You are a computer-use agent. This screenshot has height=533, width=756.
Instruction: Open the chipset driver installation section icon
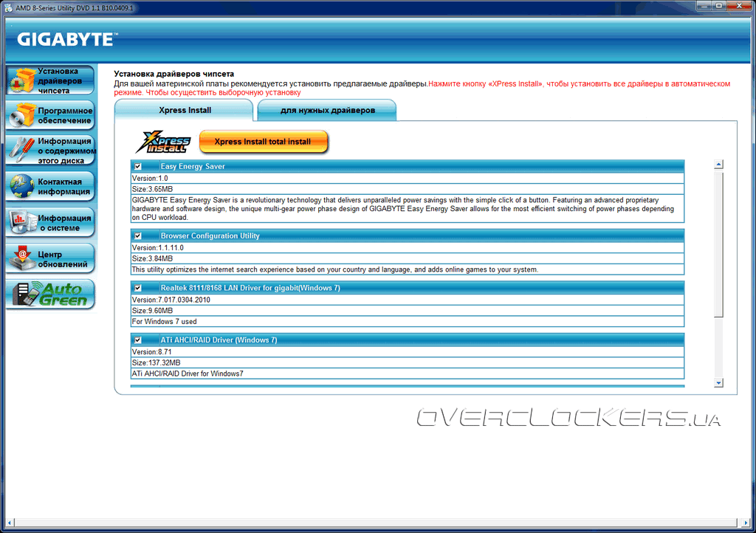(x=50, y=80)
